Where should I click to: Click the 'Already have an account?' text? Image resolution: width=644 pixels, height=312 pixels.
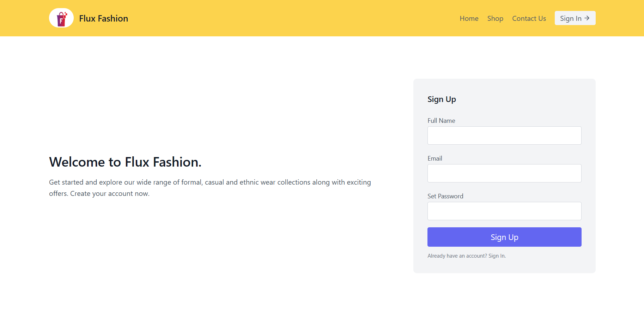[456, 256]
